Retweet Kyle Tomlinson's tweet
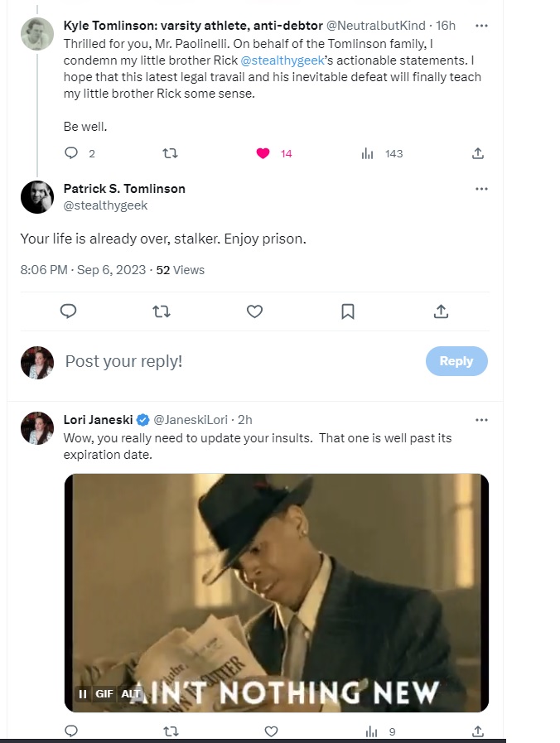 pos(170,153)
